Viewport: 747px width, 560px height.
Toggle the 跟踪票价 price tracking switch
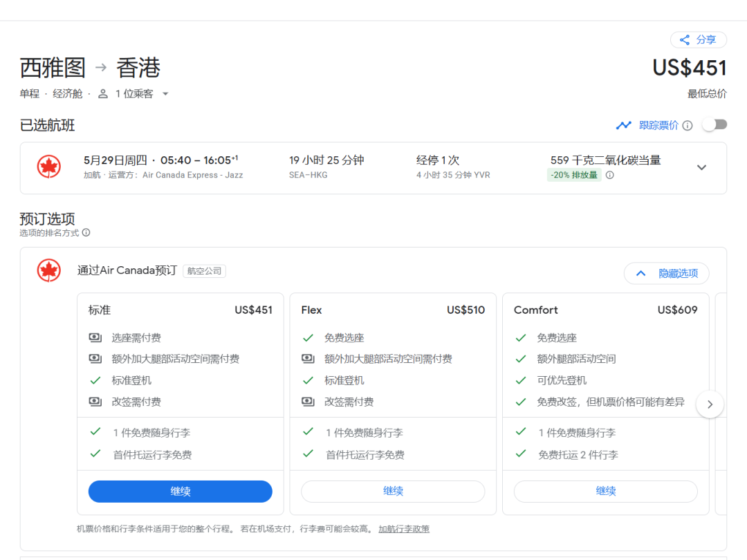click(x=715, y=124)
